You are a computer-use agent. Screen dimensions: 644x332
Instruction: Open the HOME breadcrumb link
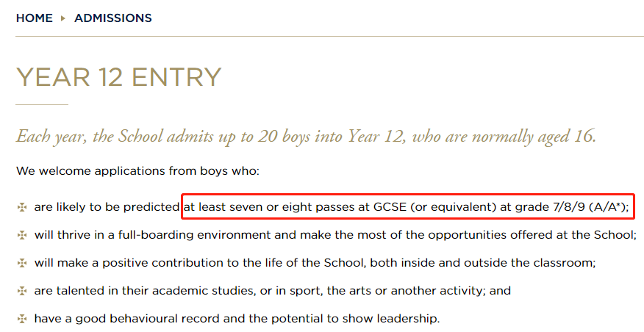pyautogui.click(x=35, y=18)
